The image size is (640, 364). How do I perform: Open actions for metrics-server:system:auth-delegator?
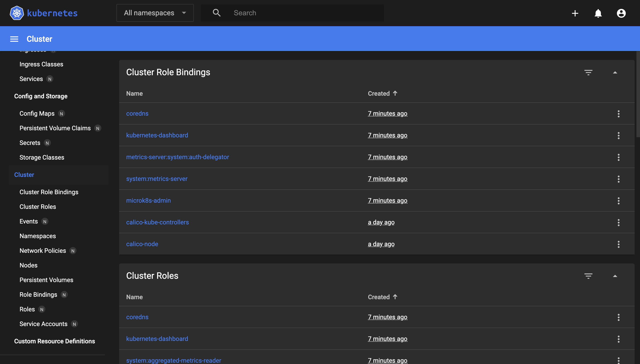[x=618, y=157]
